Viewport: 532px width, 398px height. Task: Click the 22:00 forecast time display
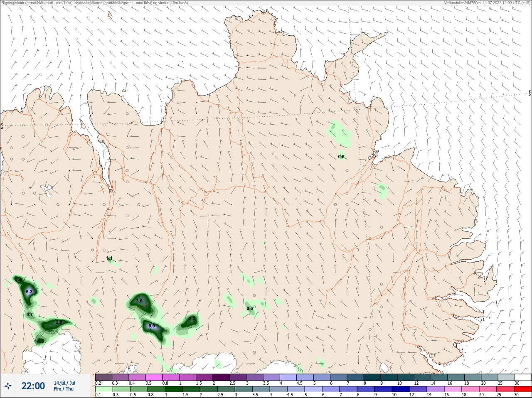(x=33, y=386)
